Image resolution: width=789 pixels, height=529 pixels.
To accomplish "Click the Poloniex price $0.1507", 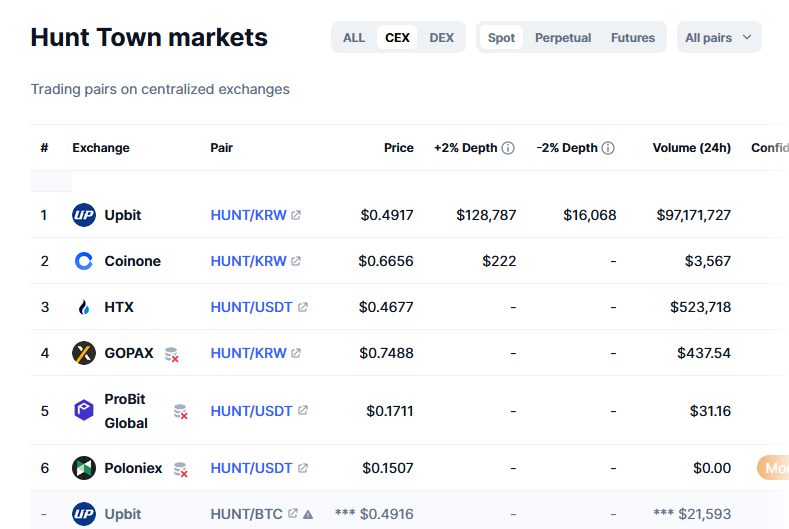I will coord(388,468).
